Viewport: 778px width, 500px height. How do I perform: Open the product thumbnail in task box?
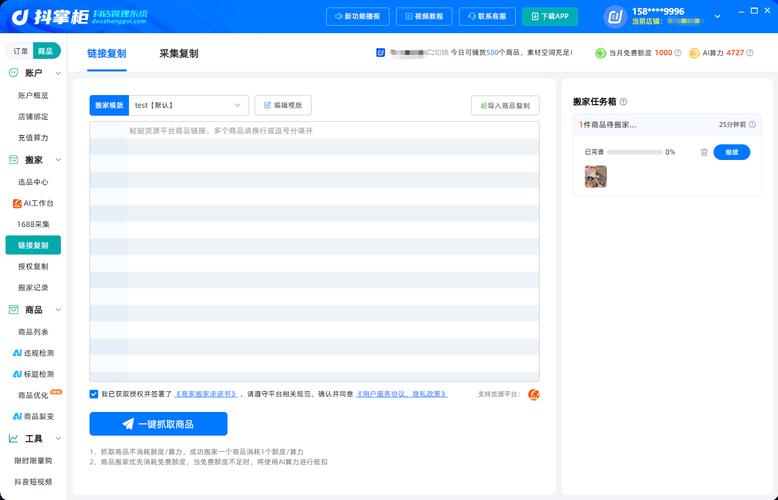click(x=595, y=177)
